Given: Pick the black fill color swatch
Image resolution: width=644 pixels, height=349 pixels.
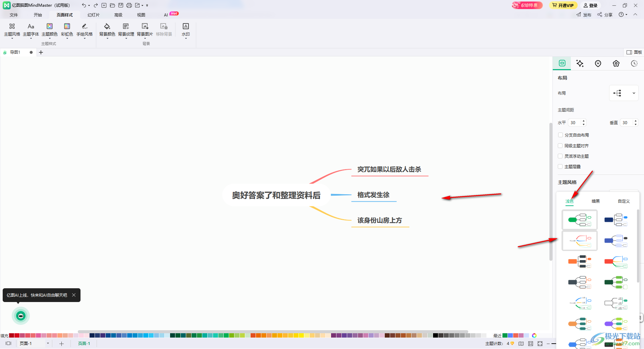Looking at the screenshot, I should (x=435, y=336).
